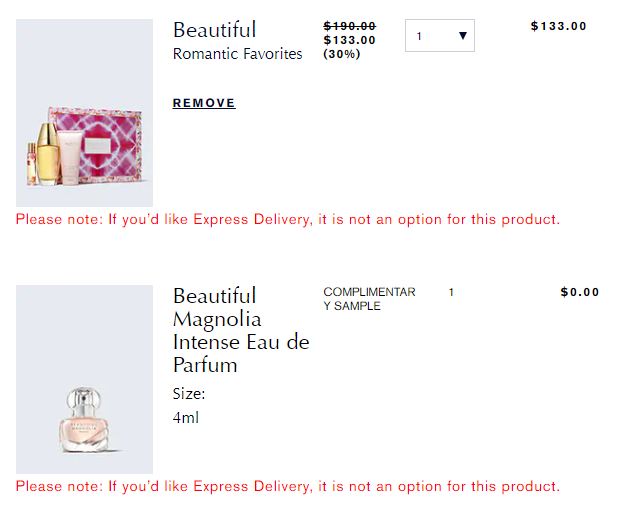Click Express Delivery note under Magnolia sample

[288, 486]
